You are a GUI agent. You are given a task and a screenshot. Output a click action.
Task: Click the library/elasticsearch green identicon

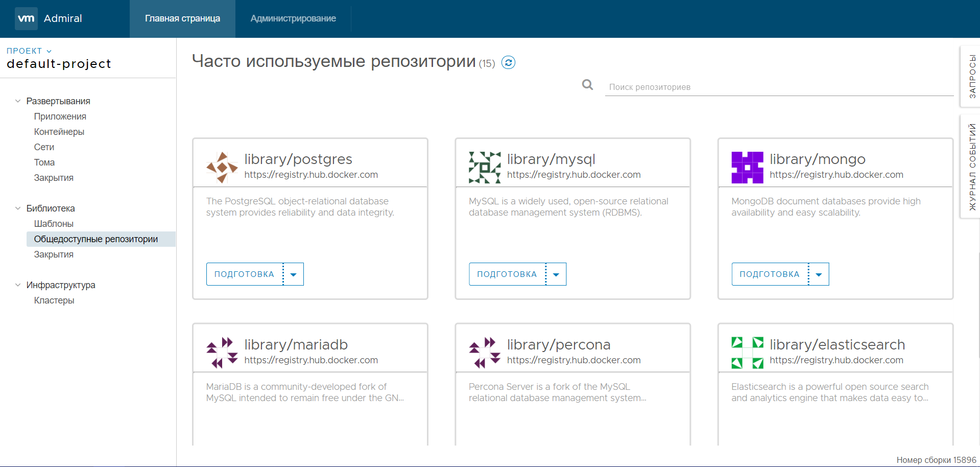(x=747, y=353)
